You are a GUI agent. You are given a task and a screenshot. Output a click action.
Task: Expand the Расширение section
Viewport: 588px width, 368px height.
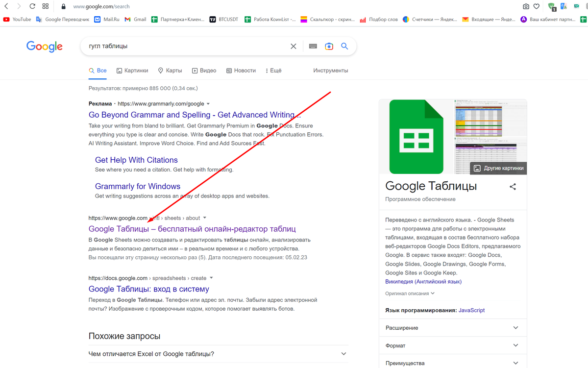(453, 328)
